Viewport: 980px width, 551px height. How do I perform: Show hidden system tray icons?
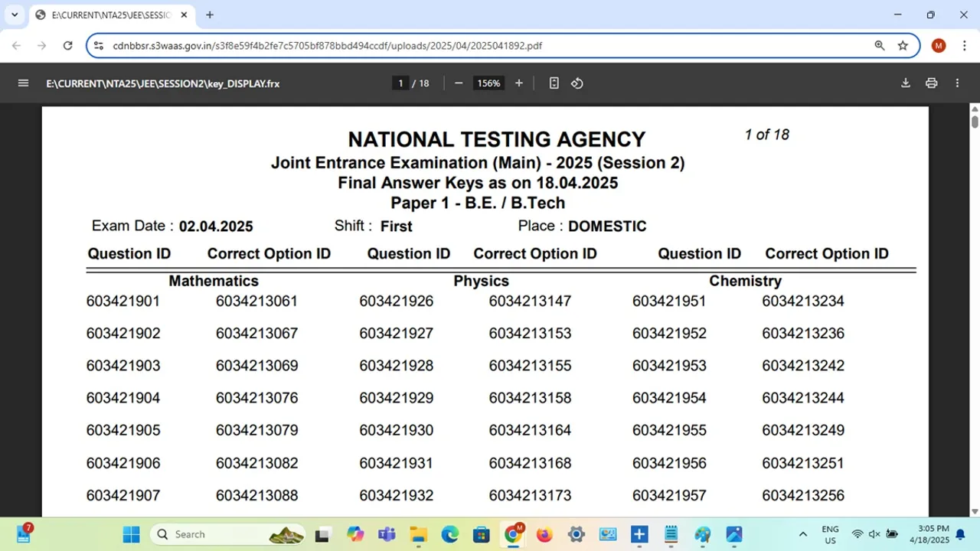pos(802,534)
